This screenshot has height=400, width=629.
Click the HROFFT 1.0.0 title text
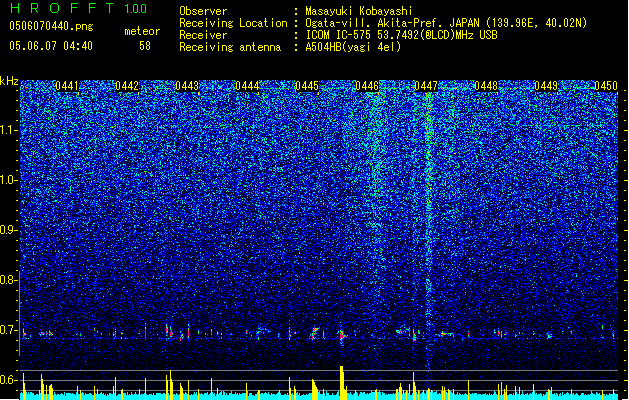coord(79,8)
